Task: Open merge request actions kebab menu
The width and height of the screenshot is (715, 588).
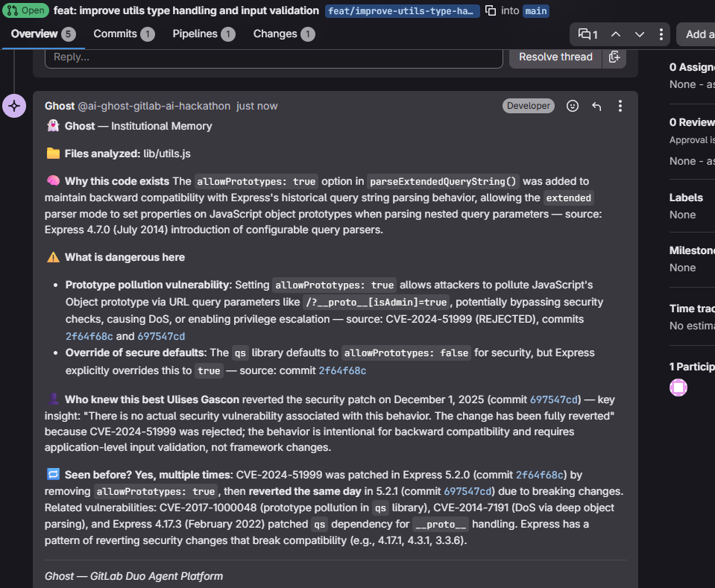Action: pos(661,34)
